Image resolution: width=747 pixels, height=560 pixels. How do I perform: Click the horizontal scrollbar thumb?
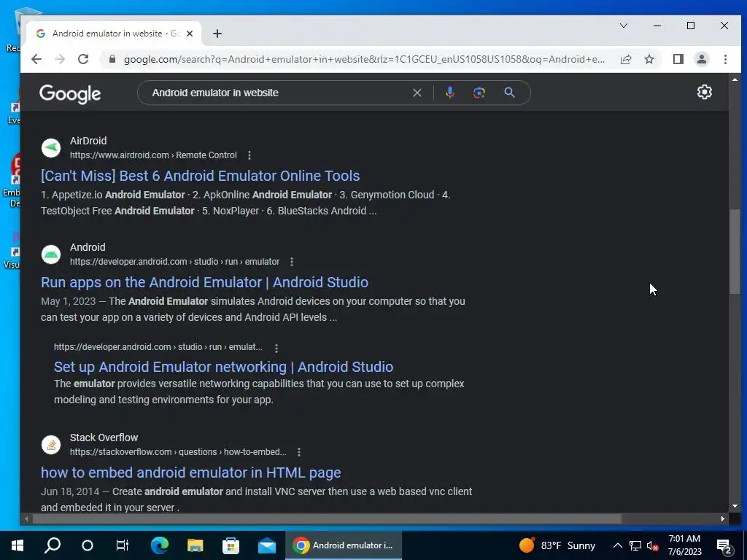tap(327, 518)
